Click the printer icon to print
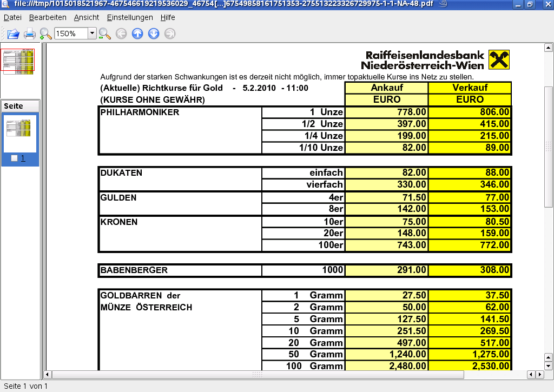Image resolution: width=554 pixels, height=392 pixels. point(30,34)
